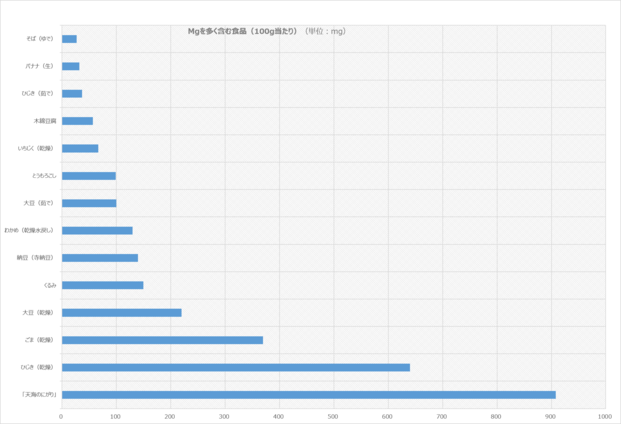Image resolution: width=621 pixels, height=424 pixels.
Task: Select the 'そば（ゆで）' category label
Action: (40, 38)
